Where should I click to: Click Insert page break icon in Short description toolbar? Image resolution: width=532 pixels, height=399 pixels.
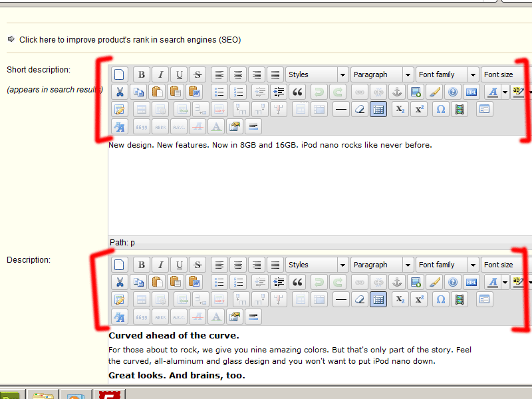(253, 126)
